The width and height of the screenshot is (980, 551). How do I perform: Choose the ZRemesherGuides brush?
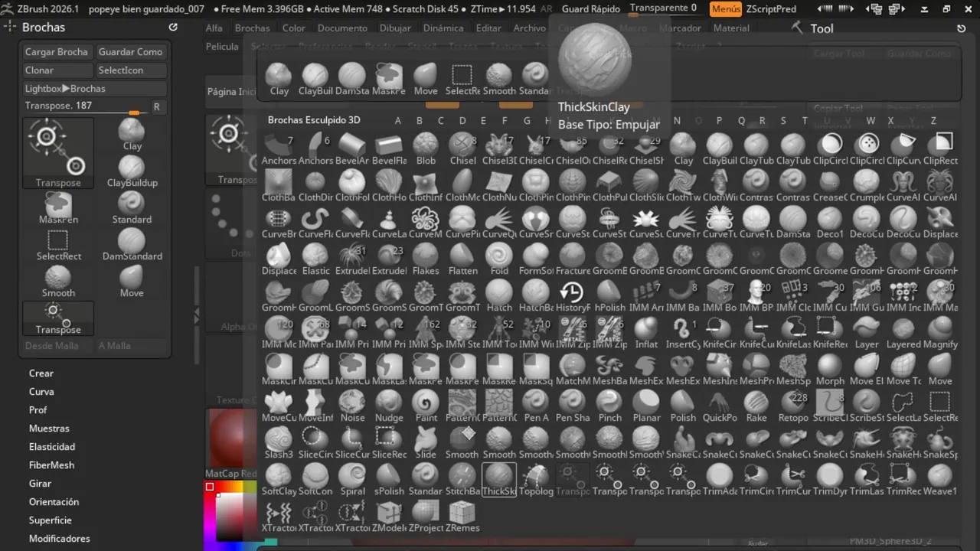pyautogui.click(x=462, y=515)
